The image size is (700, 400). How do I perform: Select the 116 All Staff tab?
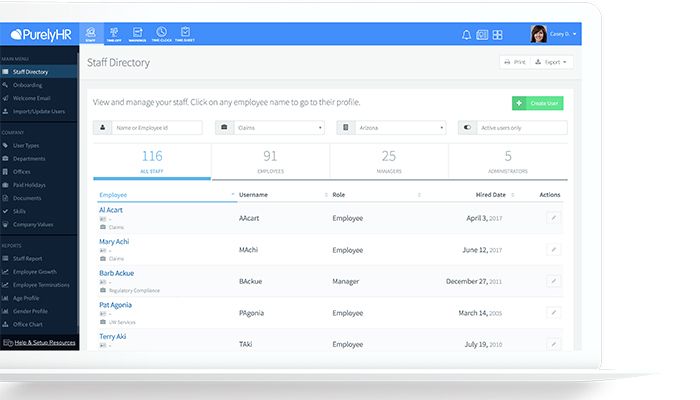coord(152,162)
